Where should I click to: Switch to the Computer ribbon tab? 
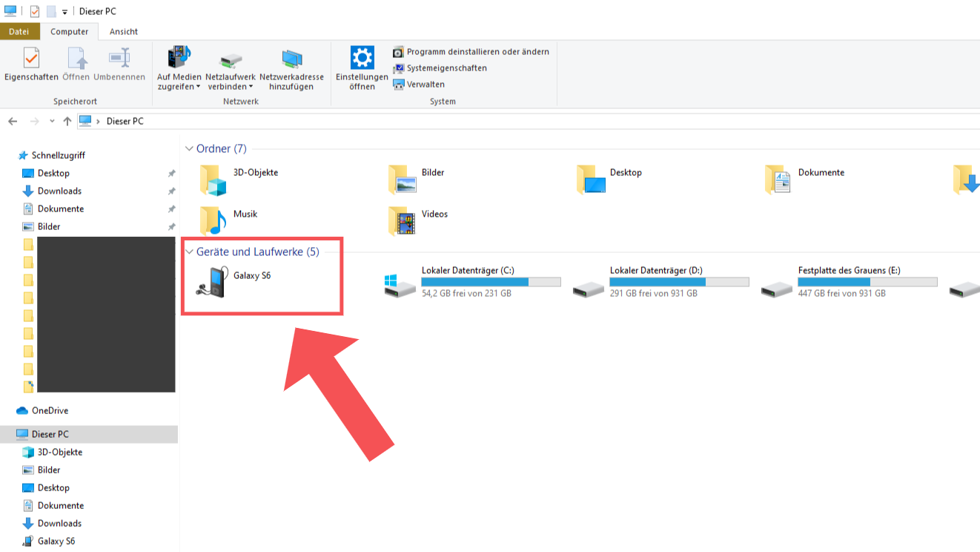click(69, 32)
